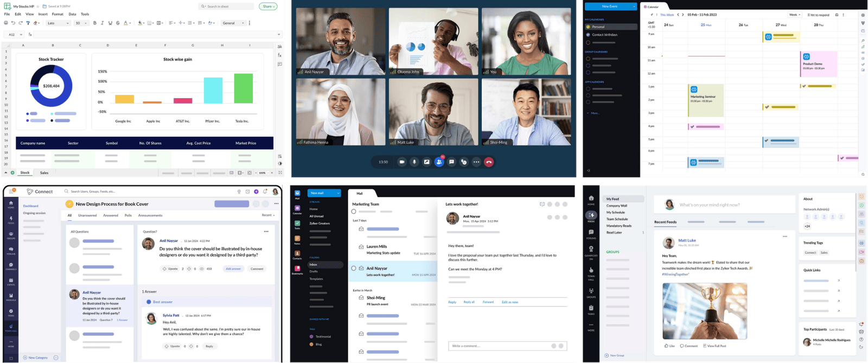This screenshot has width=868, height=363.
Task: Toggle the Personal calendar checkbox
Action: (x=588, y=27)
